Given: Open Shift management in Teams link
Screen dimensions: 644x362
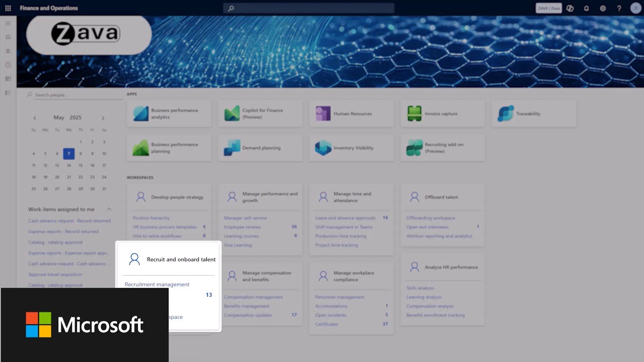Looking at the screenshot, I should (344, 227).
